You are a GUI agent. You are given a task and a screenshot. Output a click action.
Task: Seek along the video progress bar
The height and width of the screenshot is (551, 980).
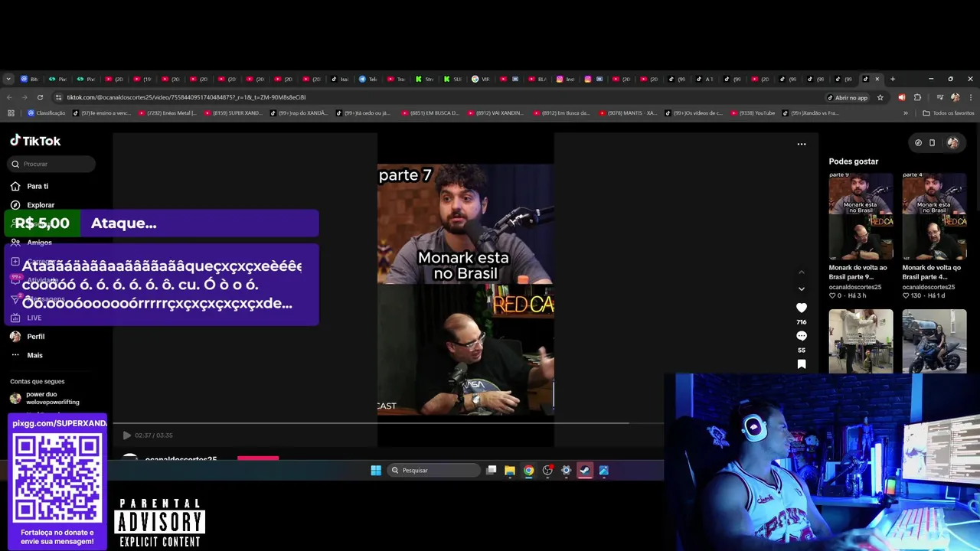(388, 422)
